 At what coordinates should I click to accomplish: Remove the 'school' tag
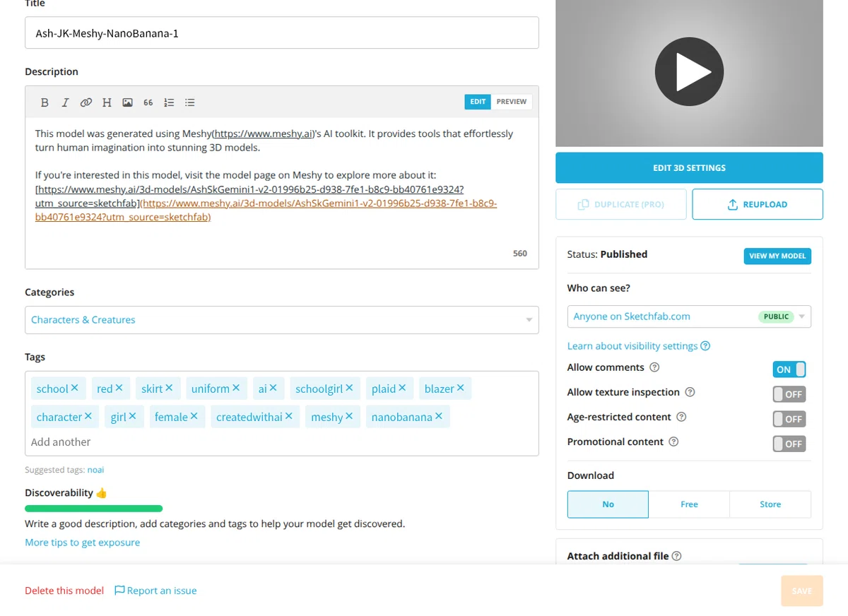[x=75, y=388]
